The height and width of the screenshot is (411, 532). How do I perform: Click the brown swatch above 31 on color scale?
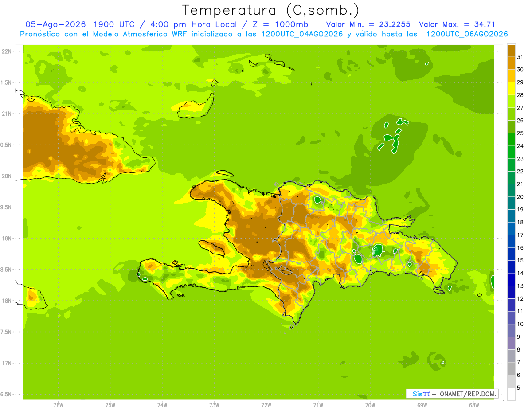[511, 51]
